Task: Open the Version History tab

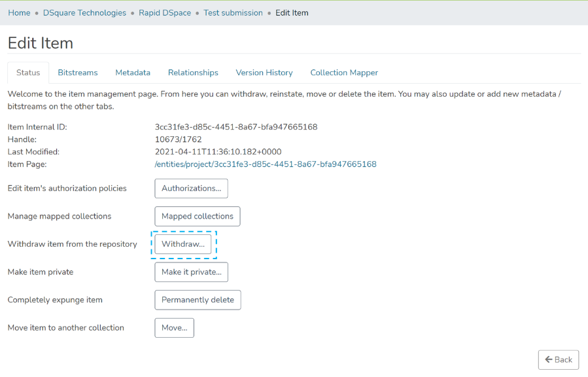Action: pos(264,73)
